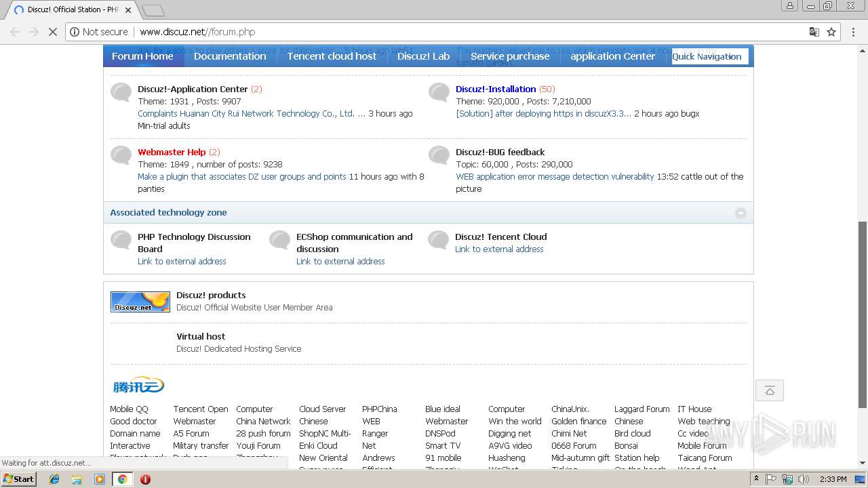868x488 pixels.
Task: Open Chrome menu three dots
Action: (x=852, y=32)
